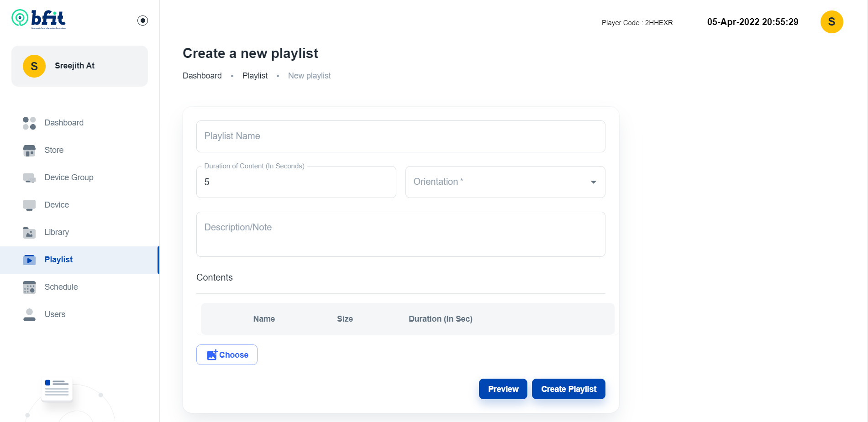Open the Orientation dropdown
Viewport: 868px width, 422px height.
(505, 182)
